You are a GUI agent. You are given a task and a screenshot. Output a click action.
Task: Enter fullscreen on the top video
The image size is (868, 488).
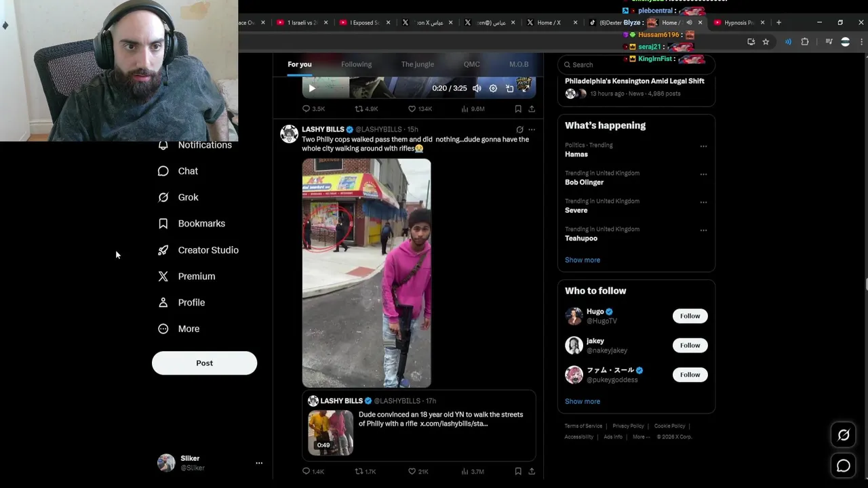tap(525, 88)
